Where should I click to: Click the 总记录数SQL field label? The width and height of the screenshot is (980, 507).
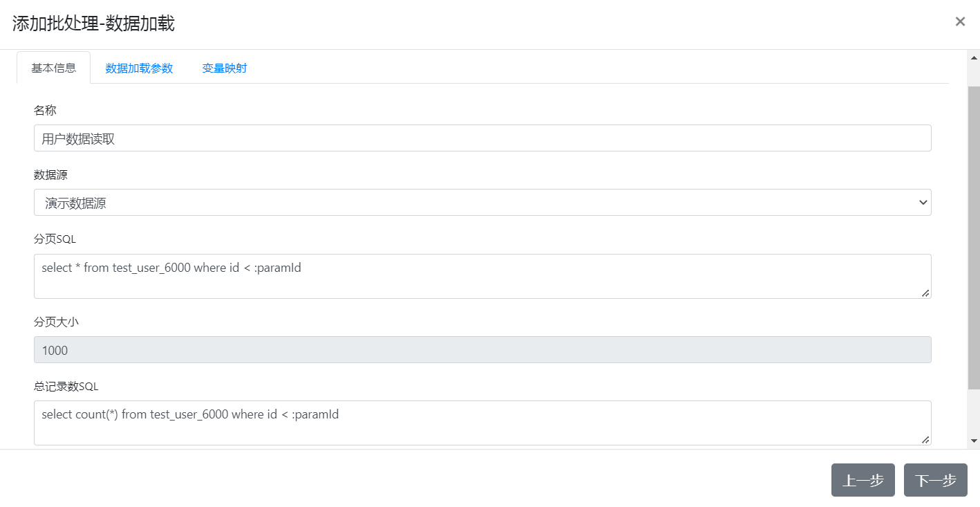(x=66, y=386)
